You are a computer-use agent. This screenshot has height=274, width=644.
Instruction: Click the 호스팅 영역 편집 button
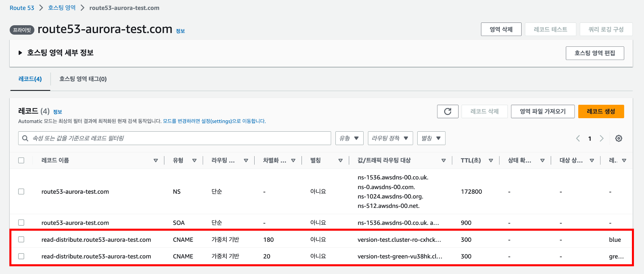[595, 53]
